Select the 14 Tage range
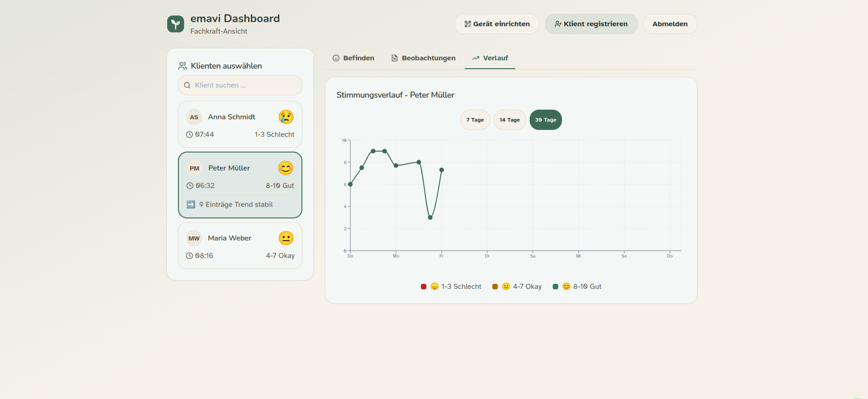 click(509, 120)
